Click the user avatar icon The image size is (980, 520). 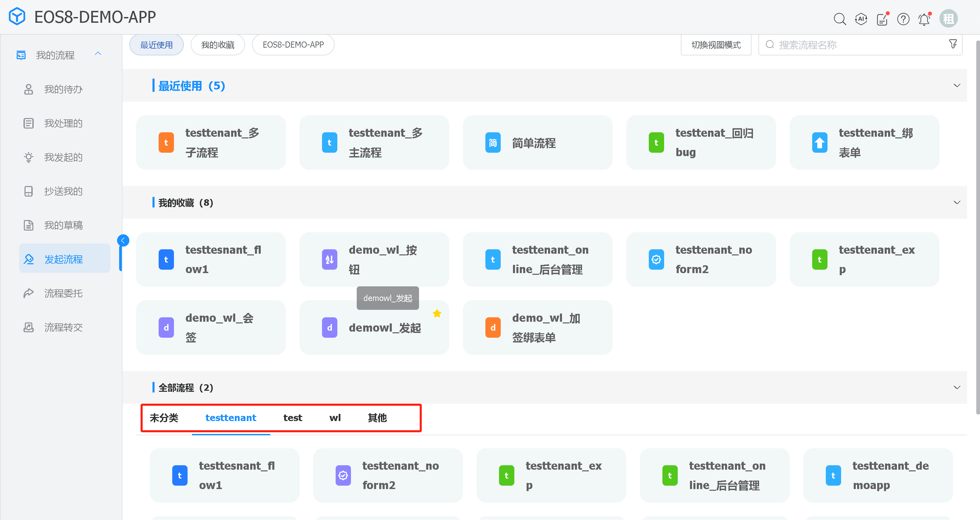pyautogui.click(x=948, y=19)
